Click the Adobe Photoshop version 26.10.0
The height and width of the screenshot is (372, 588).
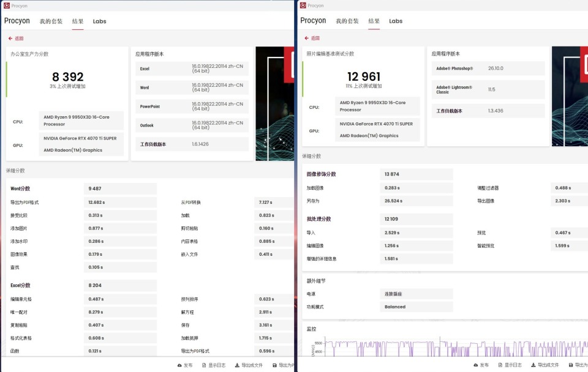pyautogui.click(x=496, y=69)
